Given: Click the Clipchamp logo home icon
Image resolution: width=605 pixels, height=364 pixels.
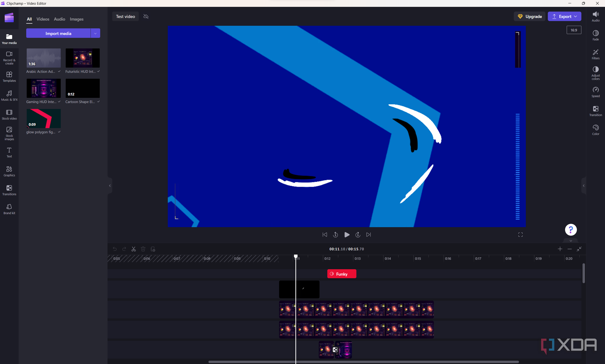Looking at the screenshot, I should 9,18.
